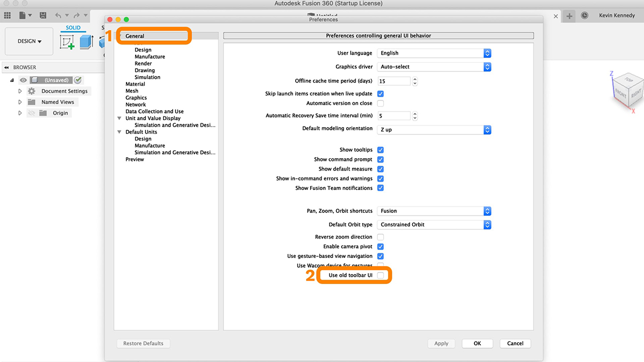
Task: Open the Redo history dropdown arrow
Action: click(86, 16)
